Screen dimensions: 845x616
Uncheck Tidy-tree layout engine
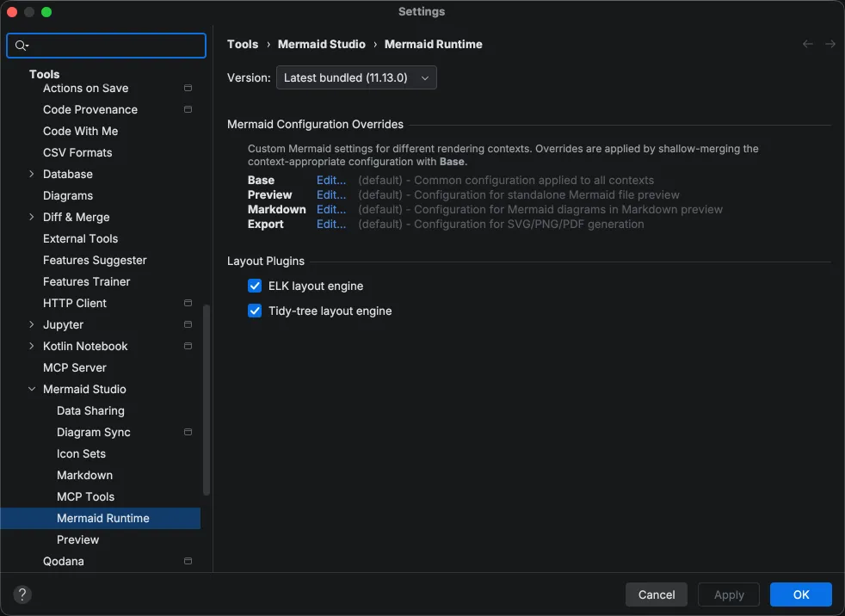click(255, 311)
